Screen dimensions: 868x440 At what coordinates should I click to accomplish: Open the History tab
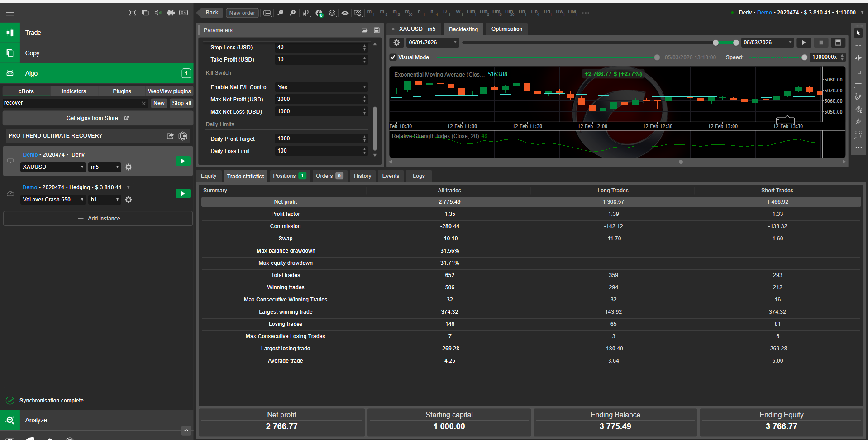[x=362, y=176]
